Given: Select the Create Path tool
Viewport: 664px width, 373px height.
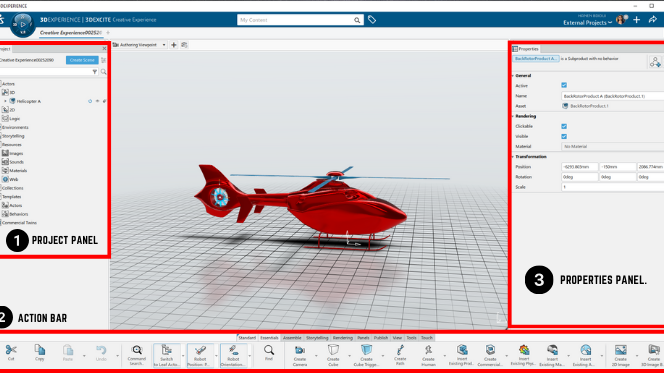Looking at the screenshot, I should tap(400, 355).
